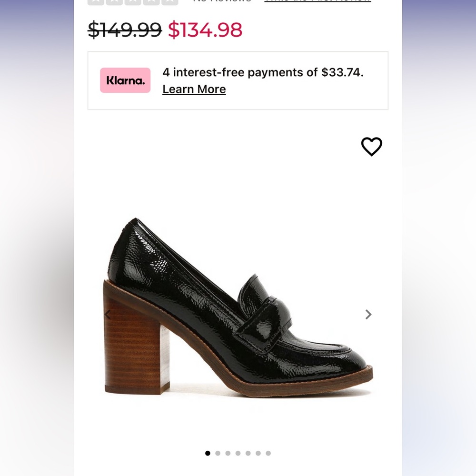The width and height of the screenshot is (476, 476).
Task: Select the third carousel dot indicator
Action: tap(228, 454)
